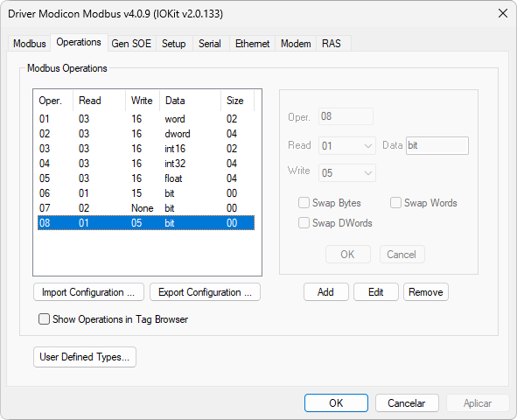Click Export Configuration button
The width and height of the screenshot is (517, 420).
pyautogui.click(x=205, y=292)
